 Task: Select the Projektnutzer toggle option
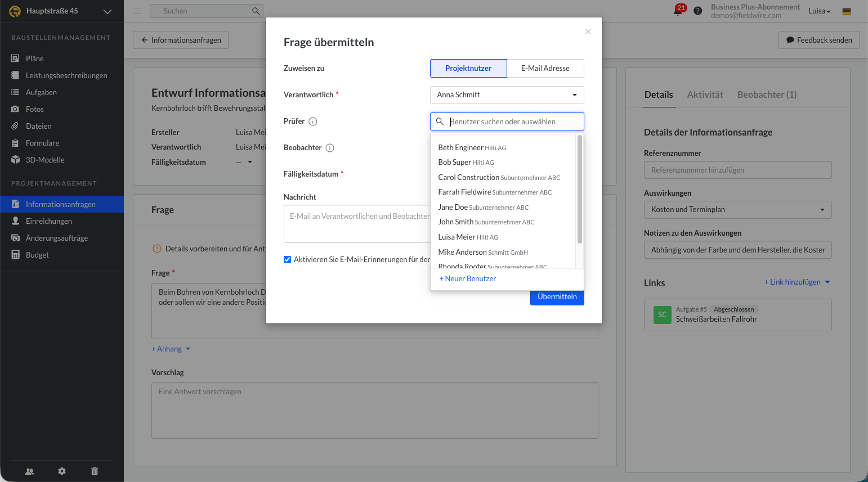click(468, 68)
